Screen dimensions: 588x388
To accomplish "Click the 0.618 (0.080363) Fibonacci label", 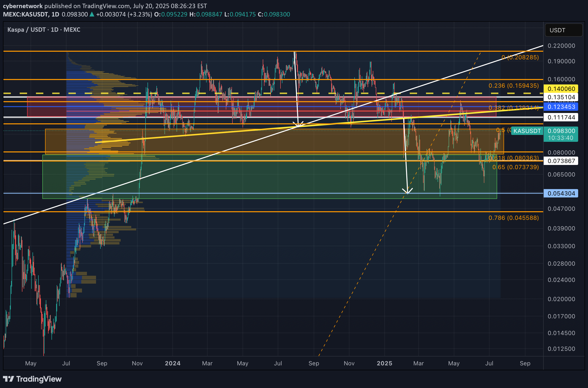I will (513, 158).
